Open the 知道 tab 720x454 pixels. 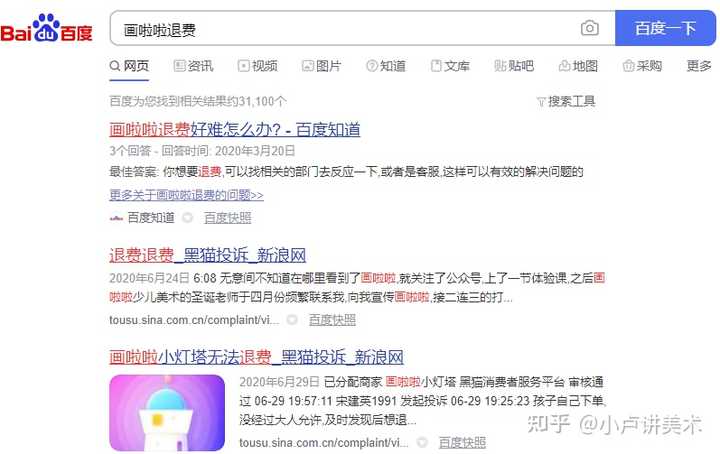coord(386,66)
